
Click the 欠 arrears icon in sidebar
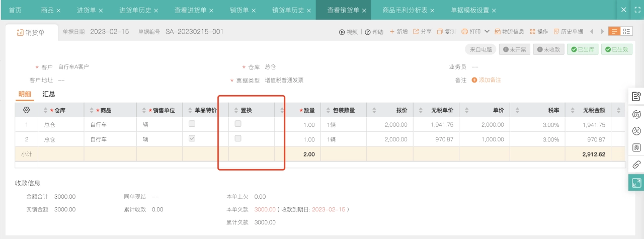click(x=636, y=131)
